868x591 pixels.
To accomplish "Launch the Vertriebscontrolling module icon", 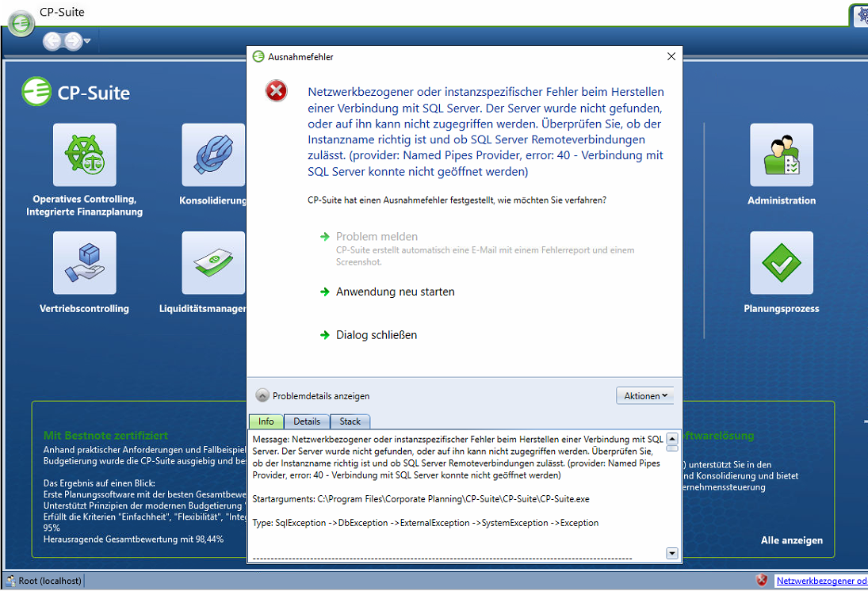I will point(84,263).
